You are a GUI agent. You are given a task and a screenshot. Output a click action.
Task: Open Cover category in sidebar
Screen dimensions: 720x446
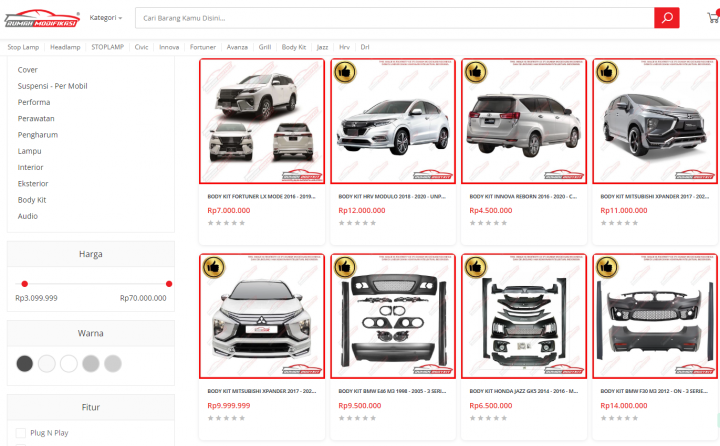click(28, 70)
